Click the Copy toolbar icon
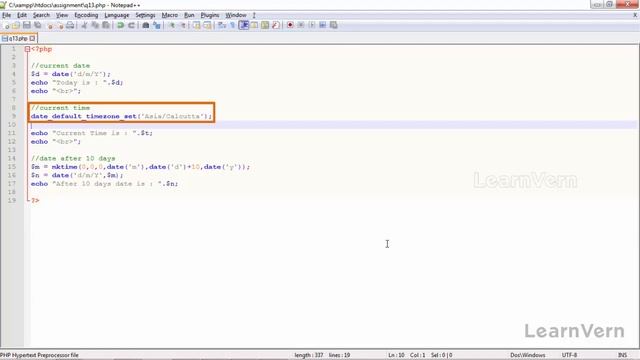Image resolution: width=640 pixels, height=360 pixels. point(95,25)
